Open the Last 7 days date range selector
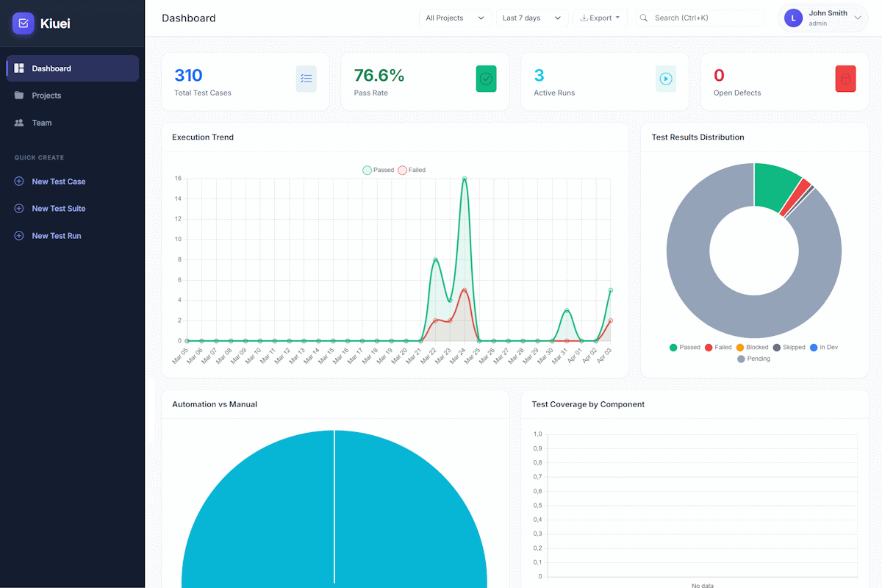The width and height of the screenshot is (882, 588). pyautogui.click(x=531, y=17)
